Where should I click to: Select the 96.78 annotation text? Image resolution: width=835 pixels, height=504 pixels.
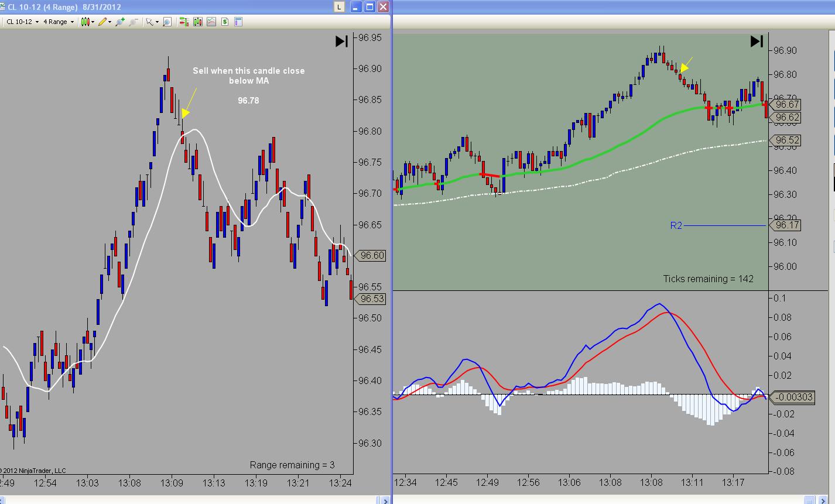click(248, 100)
